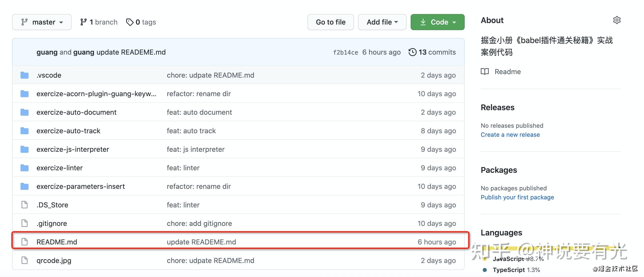644x277 pixels.
Task: Open the exercize-js-interpreter folder
Action: click(73, 149)
